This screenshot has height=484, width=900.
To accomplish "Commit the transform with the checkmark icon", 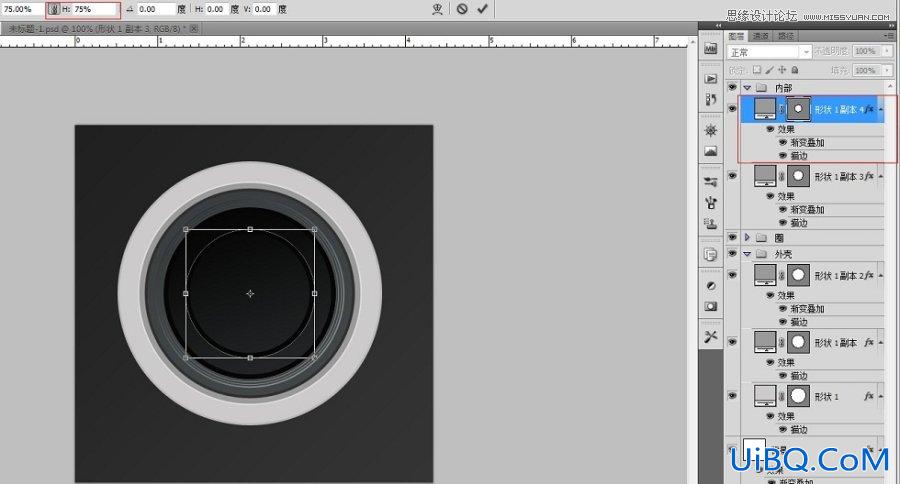I will (x=482, y=9).
